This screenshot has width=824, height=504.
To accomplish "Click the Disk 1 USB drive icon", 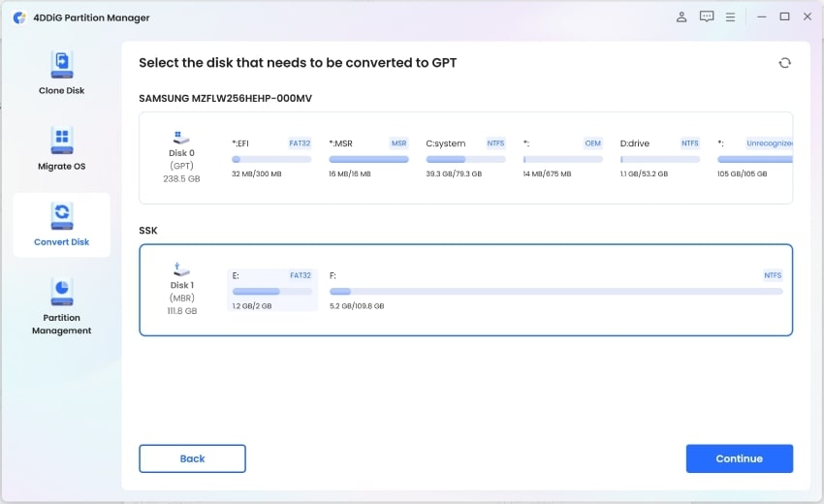I will [181, 269].
